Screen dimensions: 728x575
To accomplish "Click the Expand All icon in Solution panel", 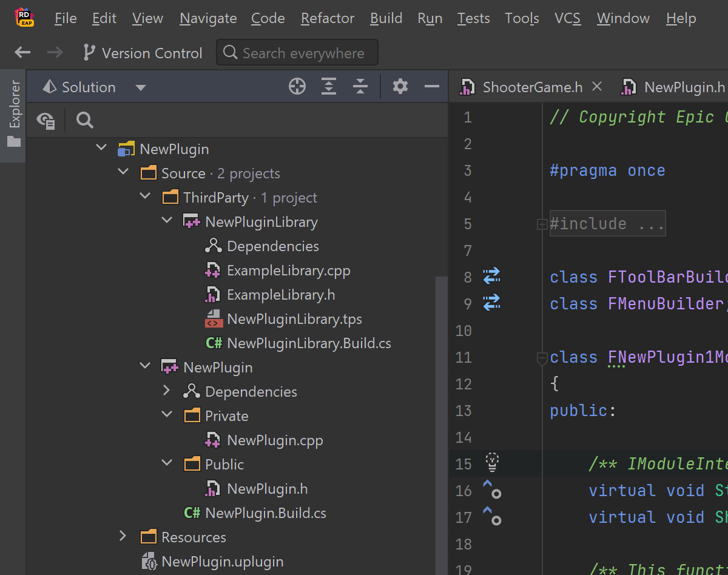I will click(x=328, y=87).
